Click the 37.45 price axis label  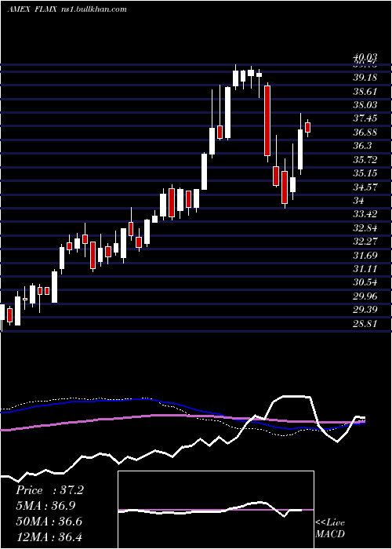point(365,118)
